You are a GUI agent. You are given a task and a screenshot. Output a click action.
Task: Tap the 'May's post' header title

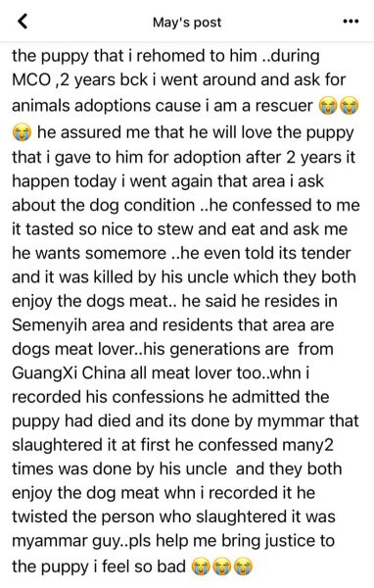tap(187, 23)
